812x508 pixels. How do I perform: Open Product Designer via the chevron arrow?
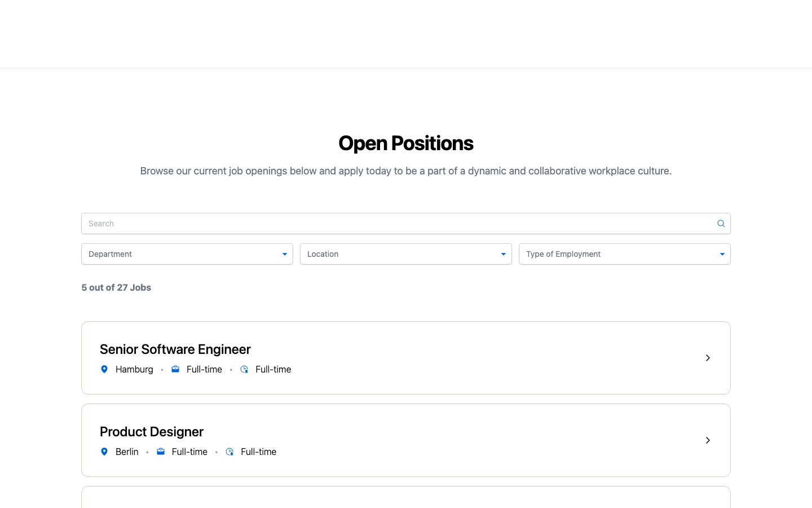point(708,440)
